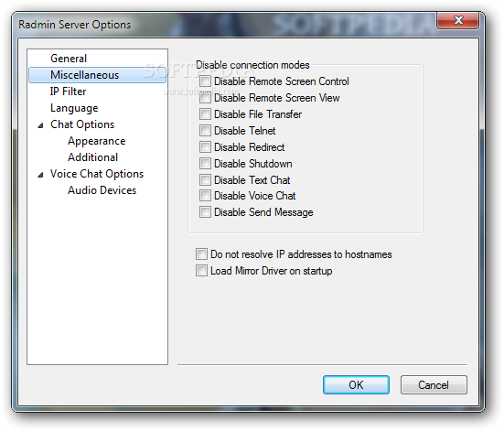This screenshot has height=431, width=504.
Task: Open the General settings page
Action: pos(69,59)
